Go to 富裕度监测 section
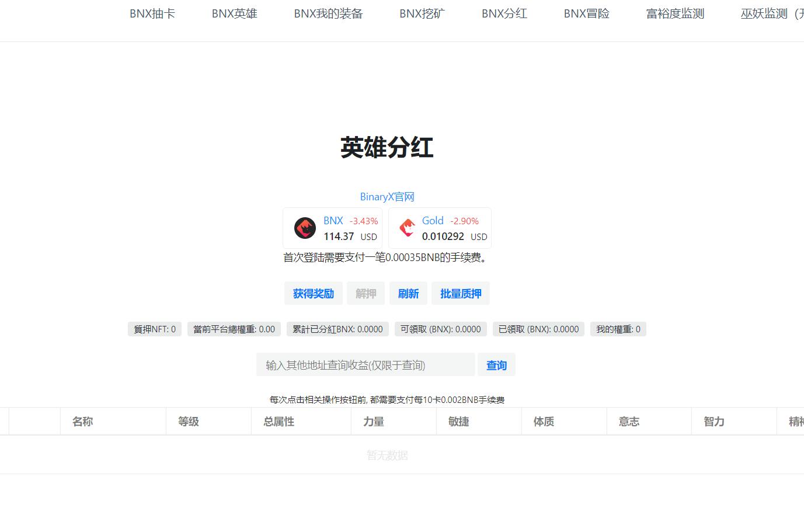Screen dimensions: 804x532 click(674, 13)
